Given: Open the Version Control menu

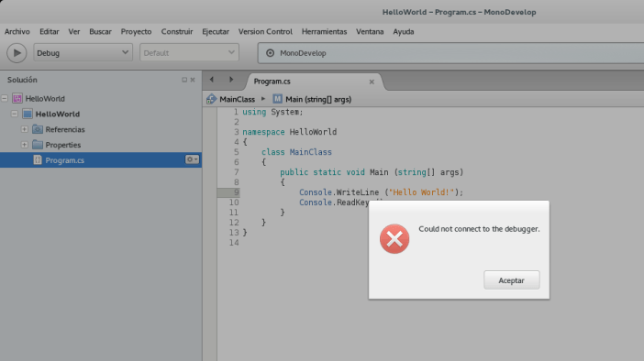Looking at the screenshot, I should [x=265, y=31].
